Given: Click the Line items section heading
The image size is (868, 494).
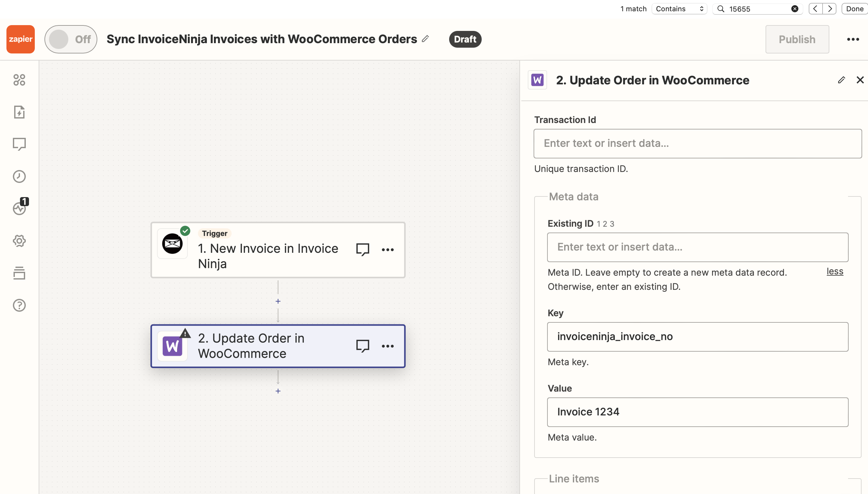Looking at the screenshot, I should pos(574,479).
